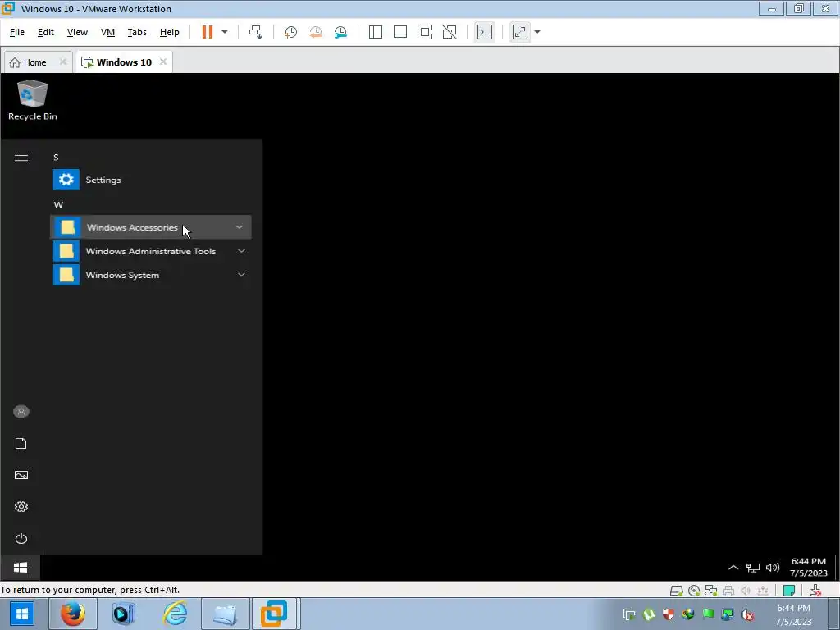
Task: Click the Power icon in Start menu
Action: pos(21,538)
